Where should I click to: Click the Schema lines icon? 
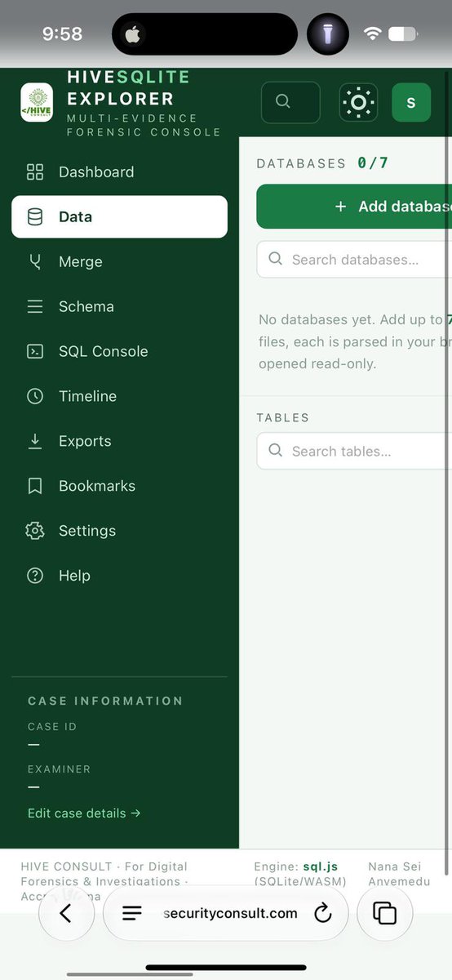click(x=35, y=306)
